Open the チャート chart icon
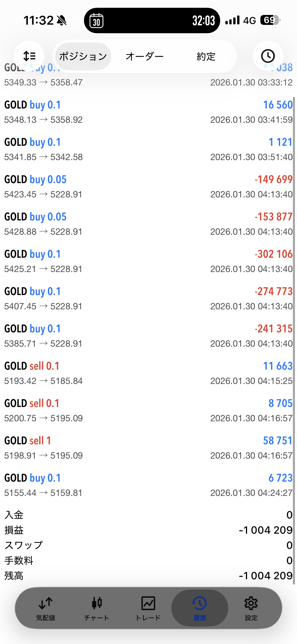Image resolution: width=297 pixels, height=644 pixels. (x=97, y=608)
